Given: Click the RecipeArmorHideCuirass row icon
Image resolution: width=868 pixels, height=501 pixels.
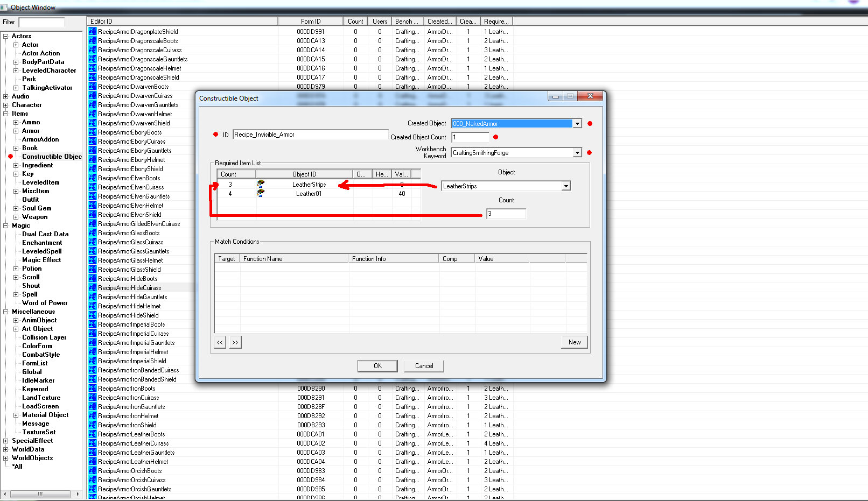Looking at the screenshot, I should [x=93, y=288].
